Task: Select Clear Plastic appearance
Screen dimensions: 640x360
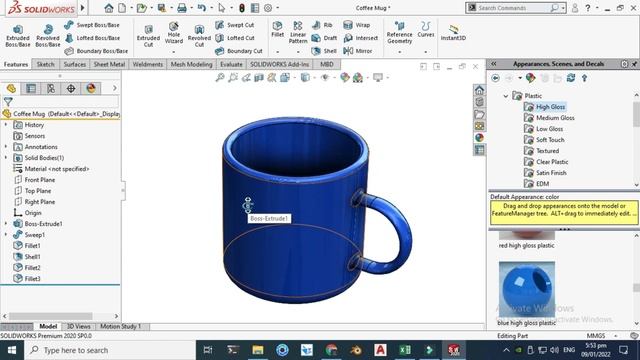Action: coord(547,162)
